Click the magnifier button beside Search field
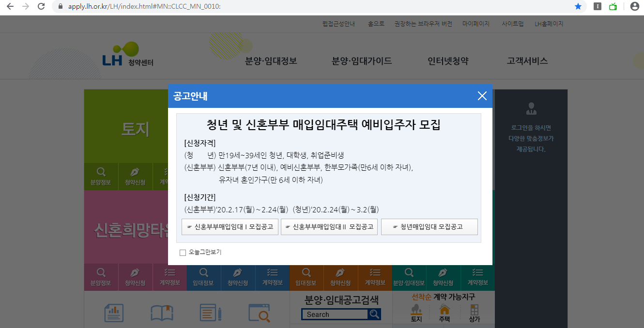Screen dimensions: 644x328 [374, 314]
